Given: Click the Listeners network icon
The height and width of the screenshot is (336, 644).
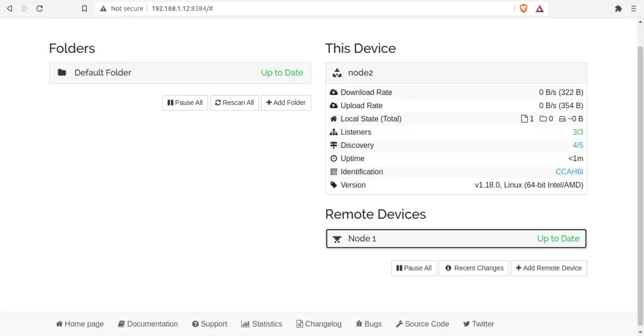Looking at the screenshot, I should [x=333, y=132].
